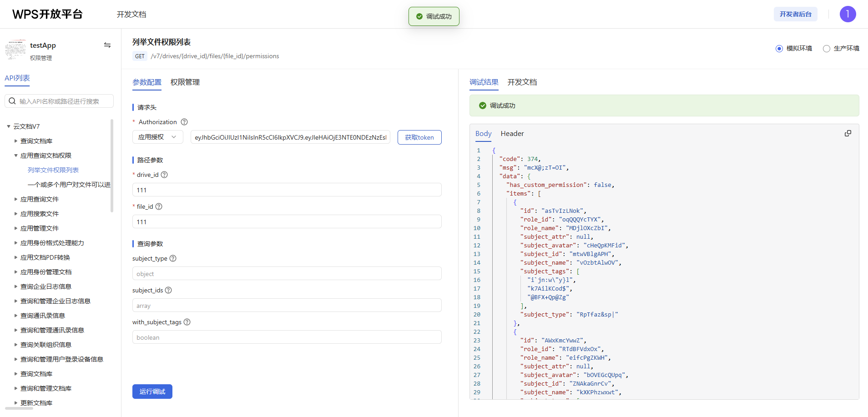Click the help icon beside subject_ids
Viewport: 868px width, 417px height.
(x=168, y=290)
